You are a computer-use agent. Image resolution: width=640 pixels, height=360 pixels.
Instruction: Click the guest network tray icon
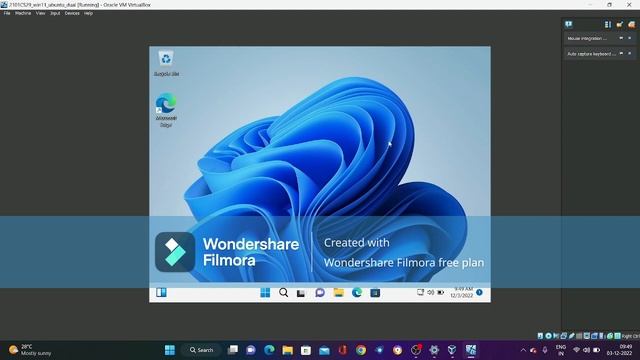420,292
